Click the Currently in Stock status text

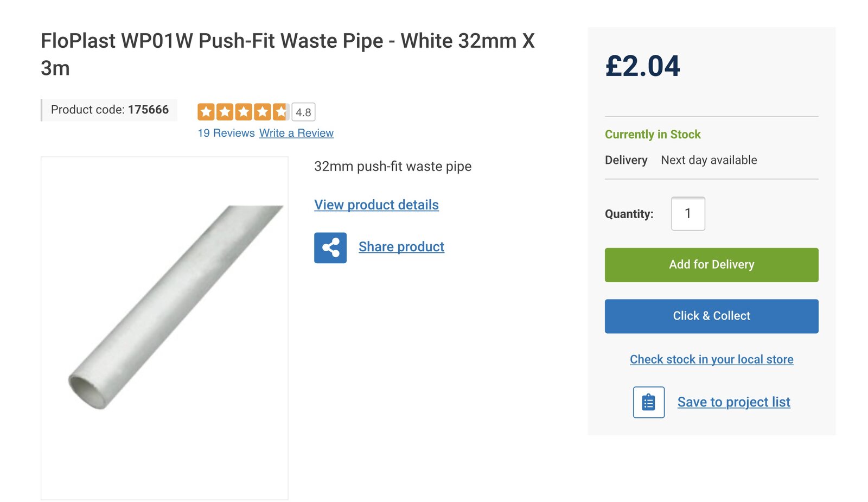[653, 135]
